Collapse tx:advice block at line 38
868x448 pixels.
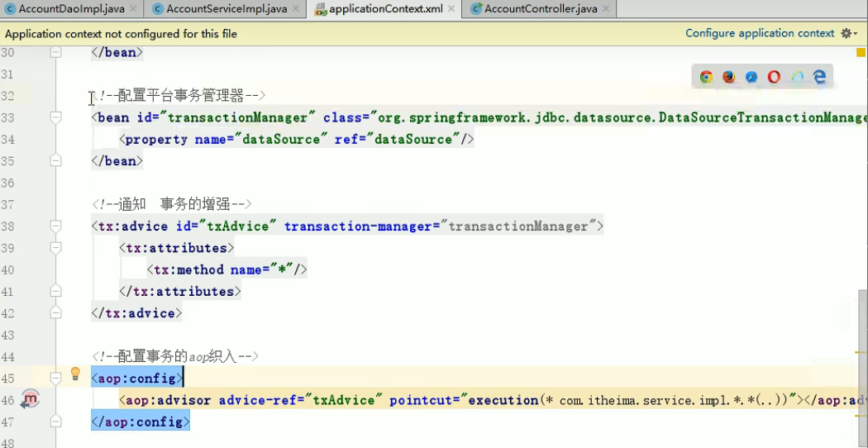point(55,226)
